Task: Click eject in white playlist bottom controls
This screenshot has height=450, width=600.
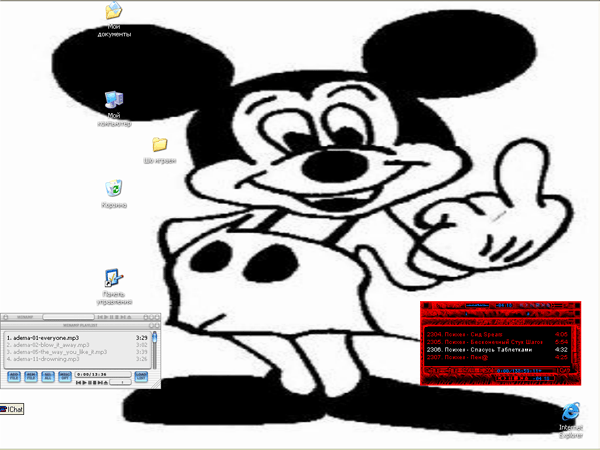Action: [106, 383]
